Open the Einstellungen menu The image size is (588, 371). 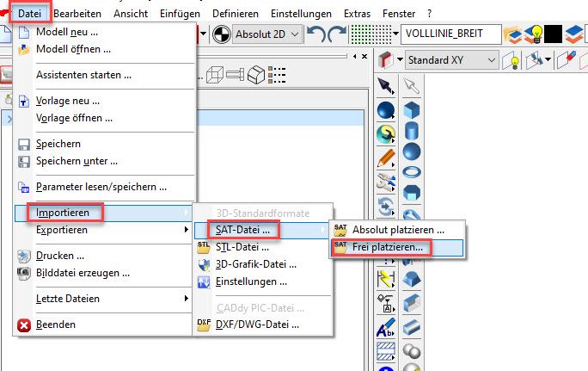pyautogui.click(x=301, y=14)
